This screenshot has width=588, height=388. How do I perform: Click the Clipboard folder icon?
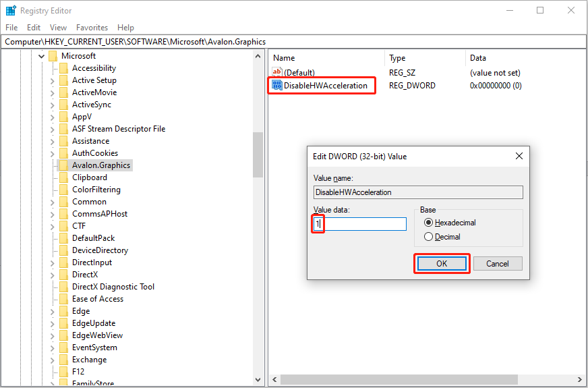64,177
